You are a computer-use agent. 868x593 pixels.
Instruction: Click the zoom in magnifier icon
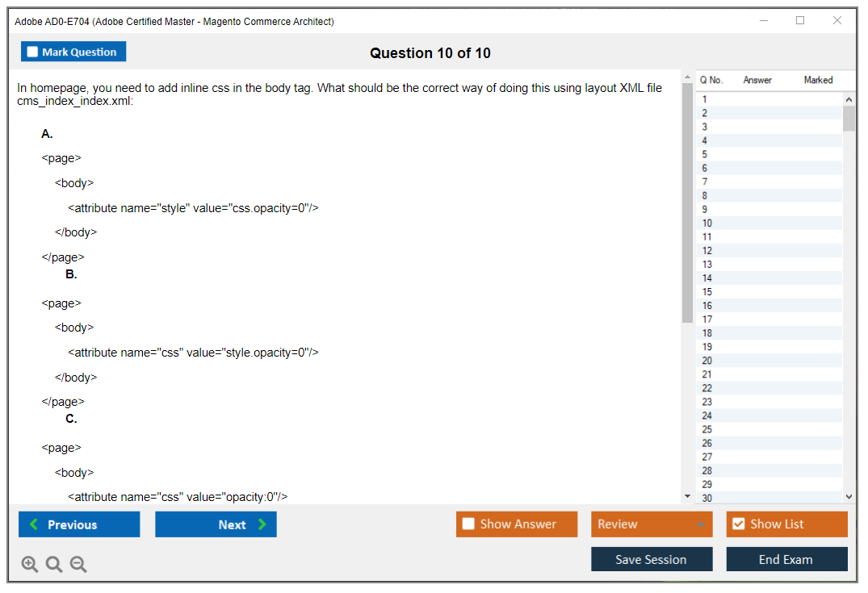click(x=29, y=564)
